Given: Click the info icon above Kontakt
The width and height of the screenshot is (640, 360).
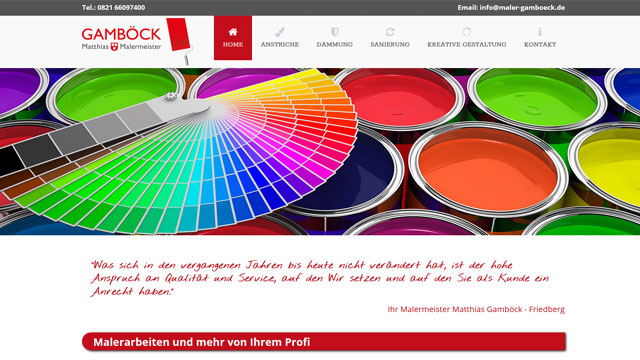Looking at the screenshot, I should (x=540, y=32).
